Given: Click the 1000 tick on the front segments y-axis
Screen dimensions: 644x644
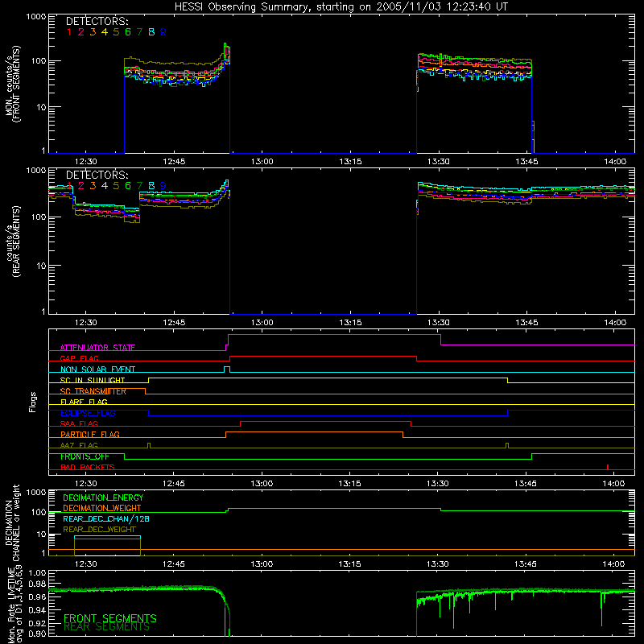Looking at the screenshot, I should (x=36, y=17).
